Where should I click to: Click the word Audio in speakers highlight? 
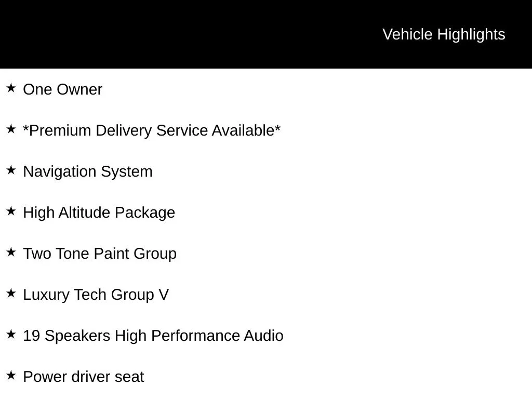[263, 336]
